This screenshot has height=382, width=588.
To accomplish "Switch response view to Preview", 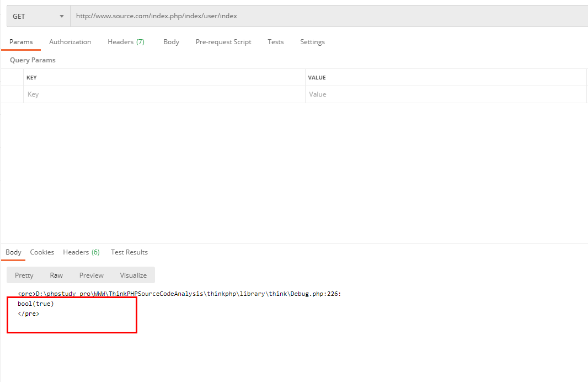I will pyautogui.click(x=92, y=275).
